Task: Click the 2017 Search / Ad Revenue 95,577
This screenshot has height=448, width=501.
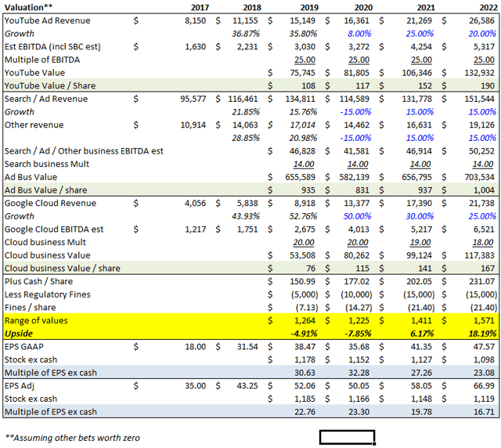Action: (193, 99)
